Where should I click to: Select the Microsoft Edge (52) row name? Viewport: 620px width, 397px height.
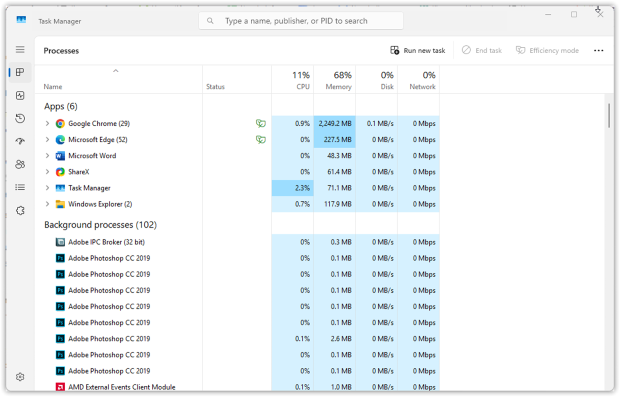(x=98, y=140)
